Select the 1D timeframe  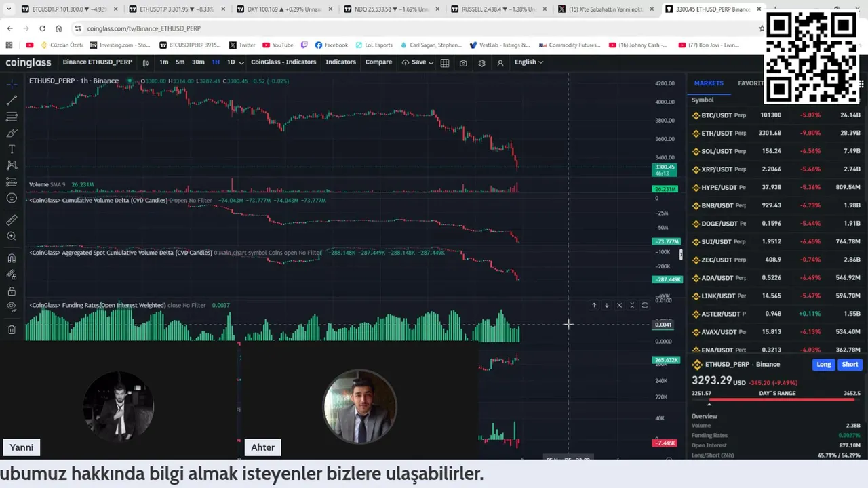pyautogui.click(x=231, y=62)
